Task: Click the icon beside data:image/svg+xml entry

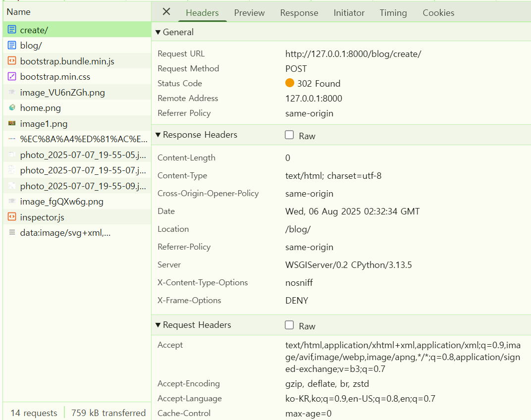Action: tap(12, 233)
